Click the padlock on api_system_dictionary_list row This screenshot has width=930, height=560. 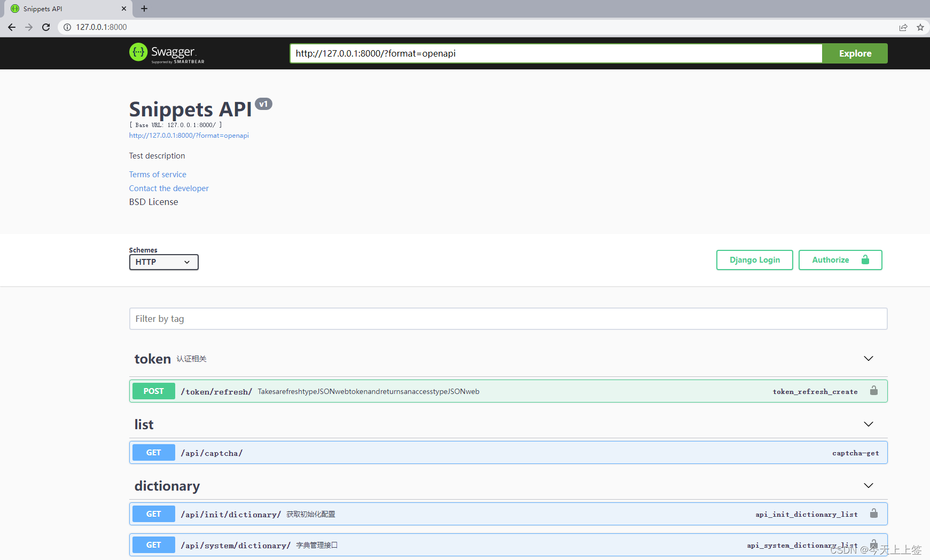[874, 543]
